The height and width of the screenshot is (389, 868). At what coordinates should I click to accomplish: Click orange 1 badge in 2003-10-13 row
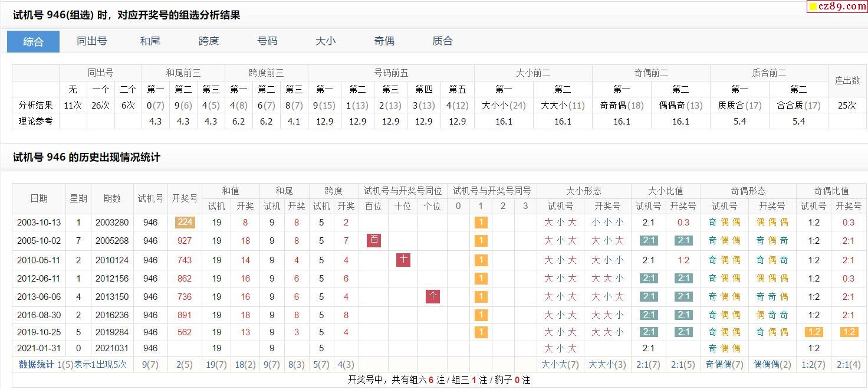(481, 223)
